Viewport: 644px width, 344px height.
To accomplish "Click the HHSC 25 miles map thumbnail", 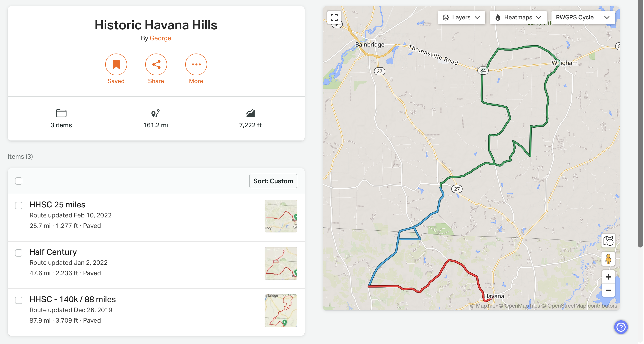I will pos(281,216).
